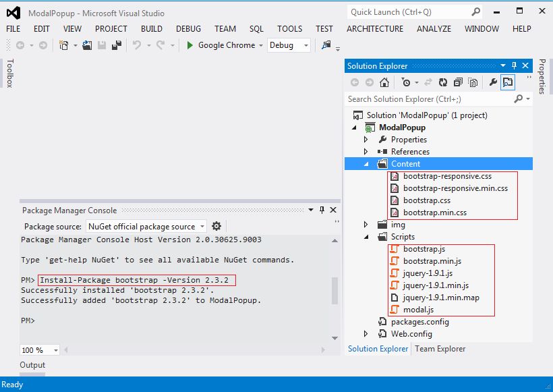The height and width of the screenshot is (392, 553).
Task: Click the Collapse All icon in Solution Explorer
Action: (458, 82)
